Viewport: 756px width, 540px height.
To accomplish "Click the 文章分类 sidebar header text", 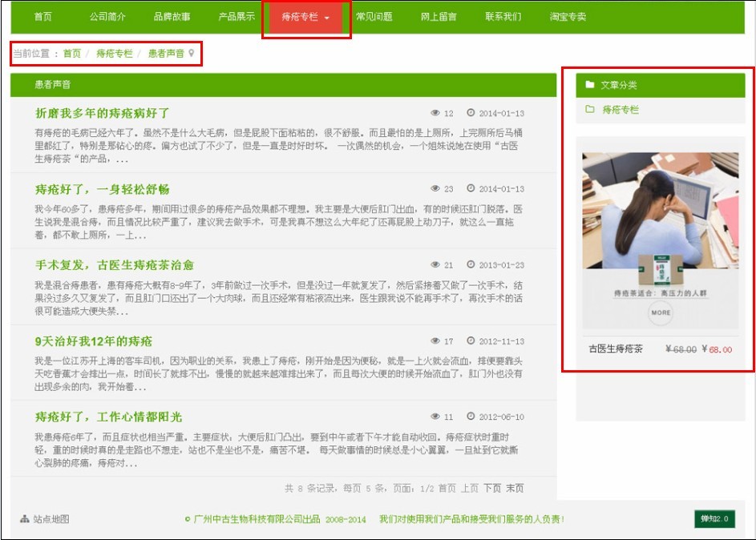I will coord(619,85).
